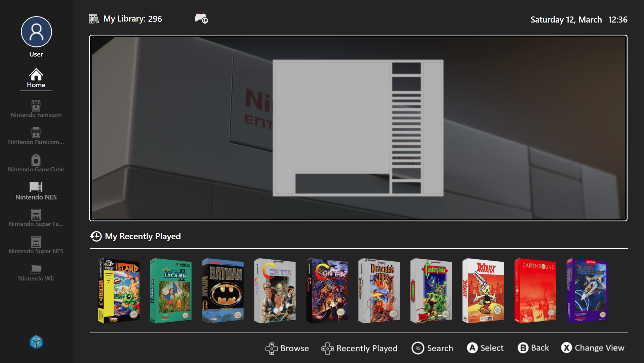Click the player one controller icon
The height and width of the screenshot is (363, 644).
201,17
